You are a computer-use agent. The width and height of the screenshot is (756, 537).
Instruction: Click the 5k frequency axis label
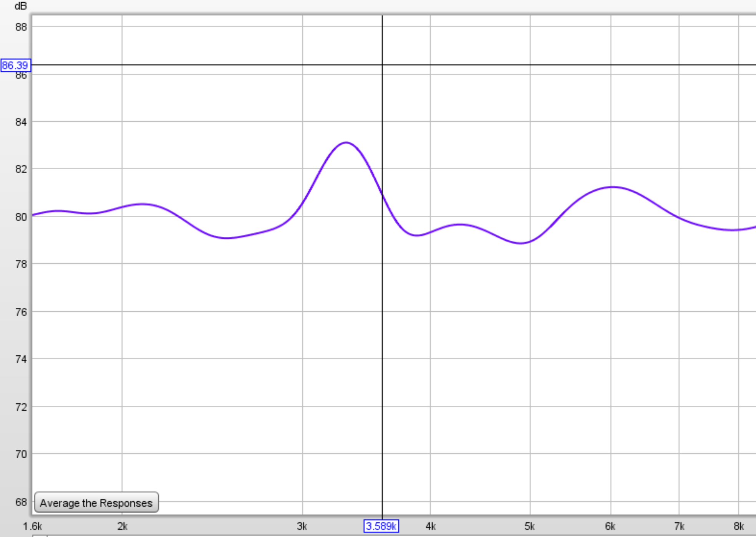pyautogui.click(x=530, y=526)
